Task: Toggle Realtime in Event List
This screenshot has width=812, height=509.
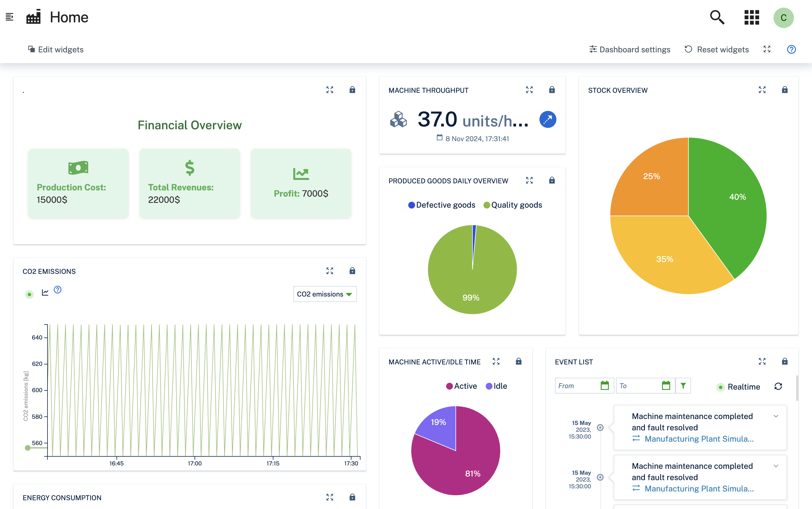Action: (738, 387)
